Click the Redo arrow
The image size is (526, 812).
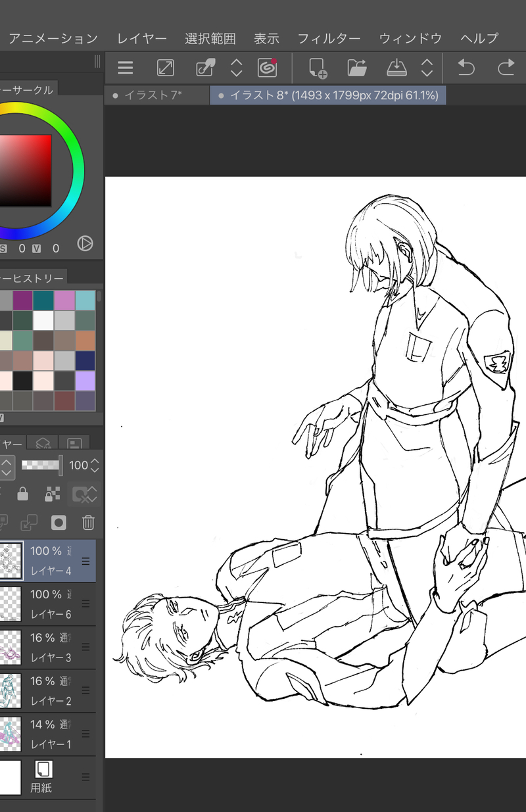coord(506,68)
